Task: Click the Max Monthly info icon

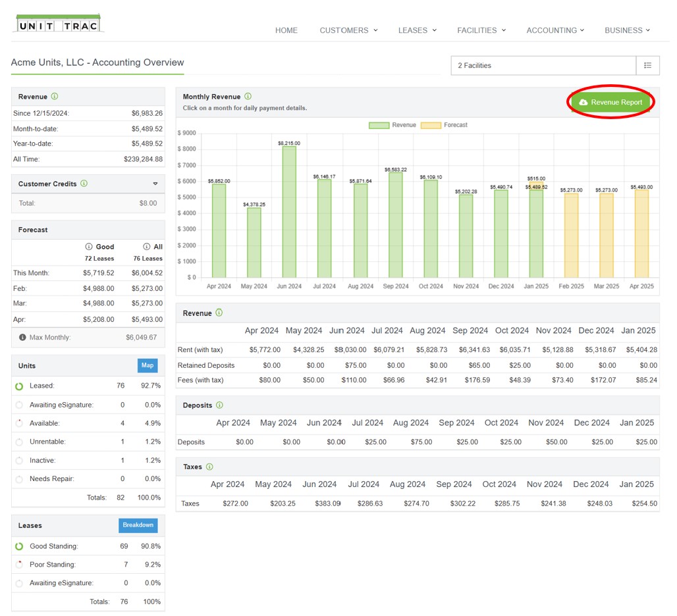Action: coord(23,337)
